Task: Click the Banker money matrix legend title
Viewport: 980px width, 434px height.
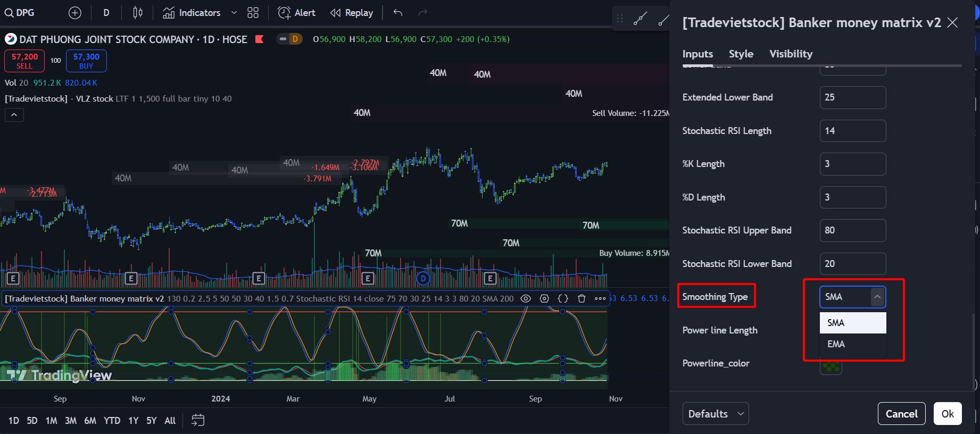Action: (84, 298)
